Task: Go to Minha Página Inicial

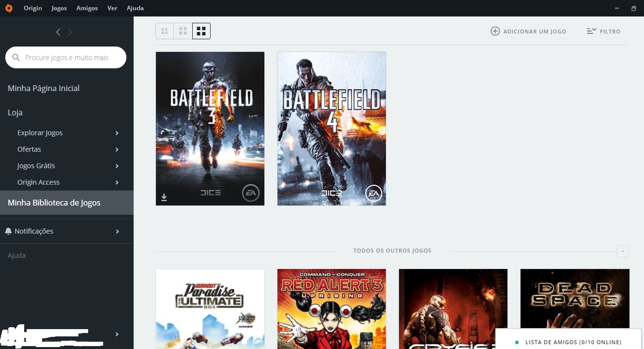Action: (44, 88)
